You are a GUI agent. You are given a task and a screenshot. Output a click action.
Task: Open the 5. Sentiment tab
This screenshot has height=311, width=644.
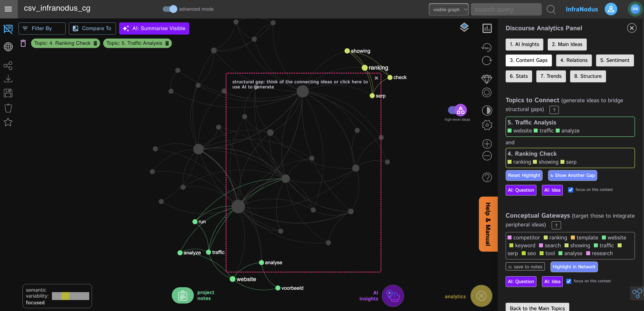coord(615,60)
